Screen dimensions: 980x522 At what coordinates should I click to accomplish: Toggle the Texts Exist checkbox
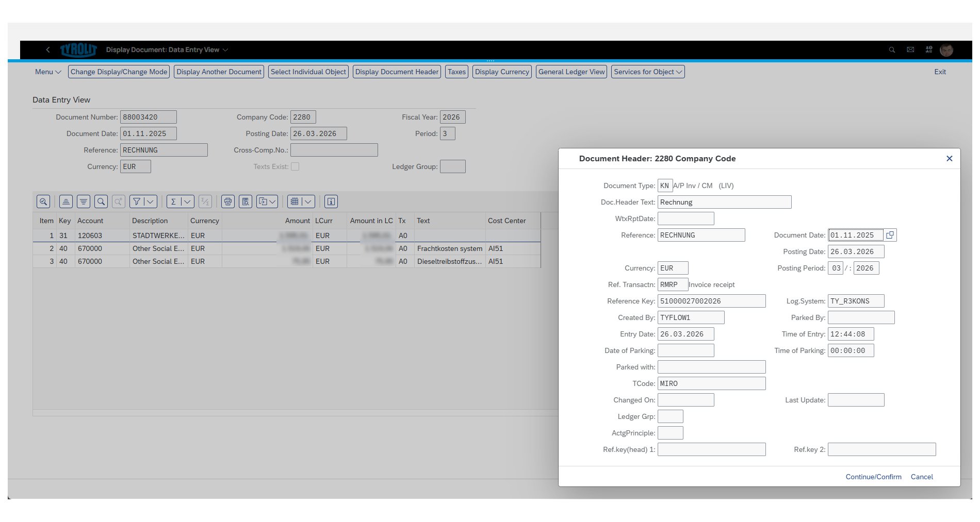[x=295, y=166]
